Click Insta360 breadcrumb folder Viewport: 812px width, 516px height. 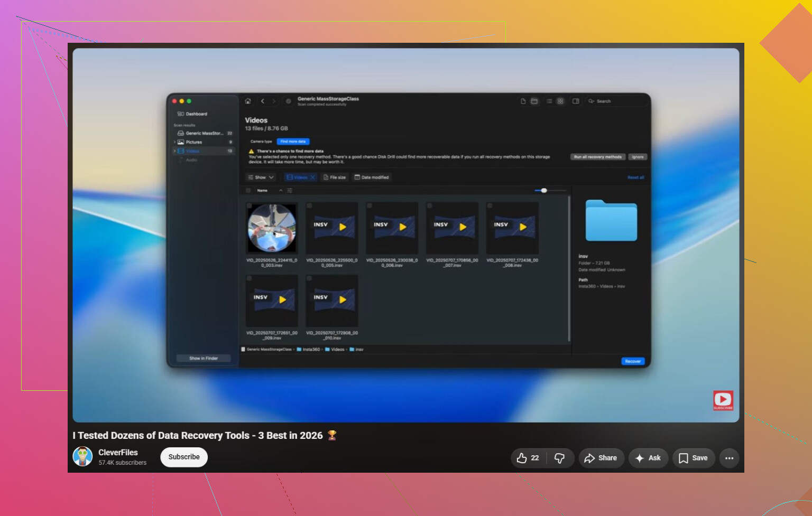308,349
